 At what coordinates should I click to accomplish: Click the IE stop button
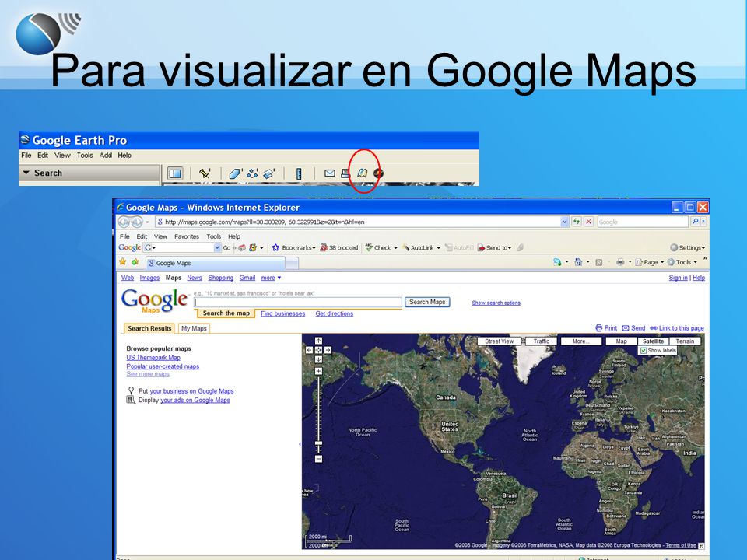(589, 222)
